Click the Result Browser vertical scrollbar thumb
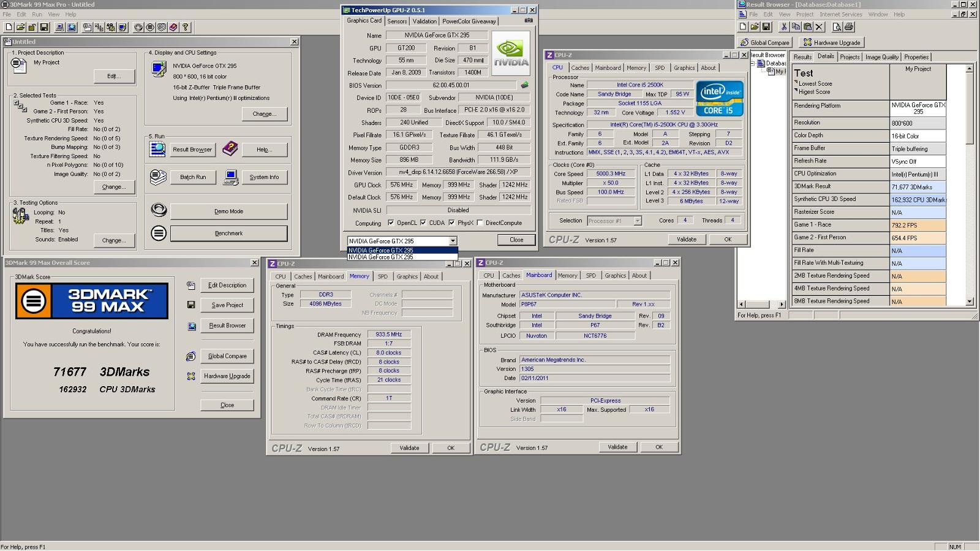 pyautogui.click(x=970, y=108)
